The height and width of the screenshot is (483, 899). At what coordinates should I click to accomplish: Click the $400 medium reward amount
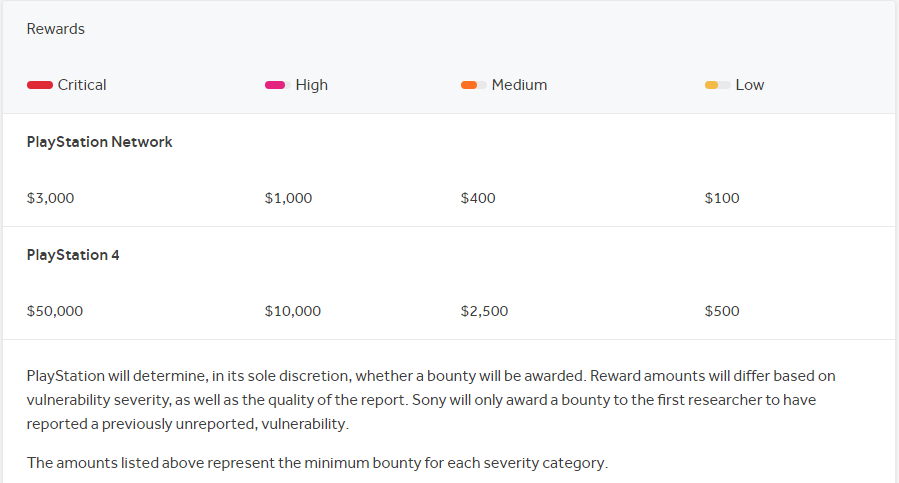tap(478, 198)
